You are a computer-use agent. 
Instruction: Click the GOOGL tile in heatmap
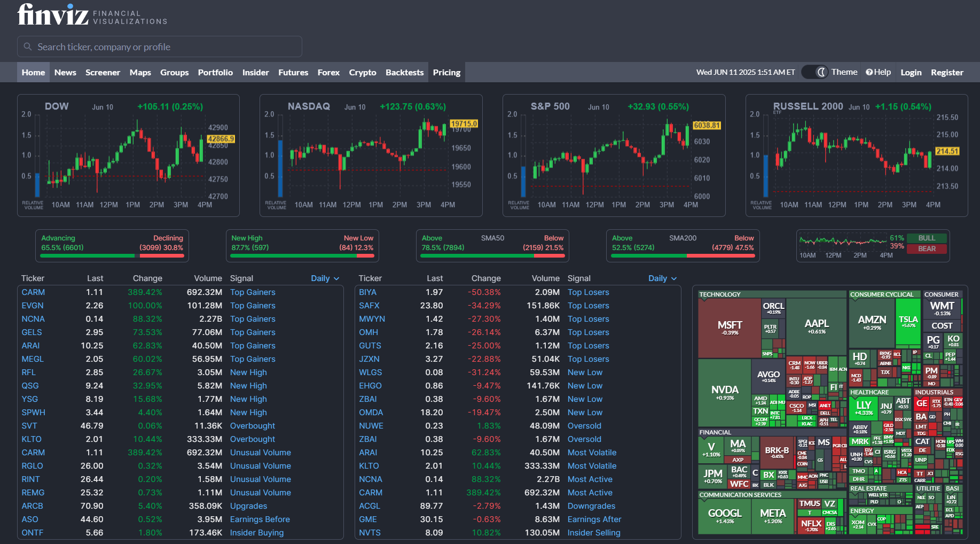725,516
